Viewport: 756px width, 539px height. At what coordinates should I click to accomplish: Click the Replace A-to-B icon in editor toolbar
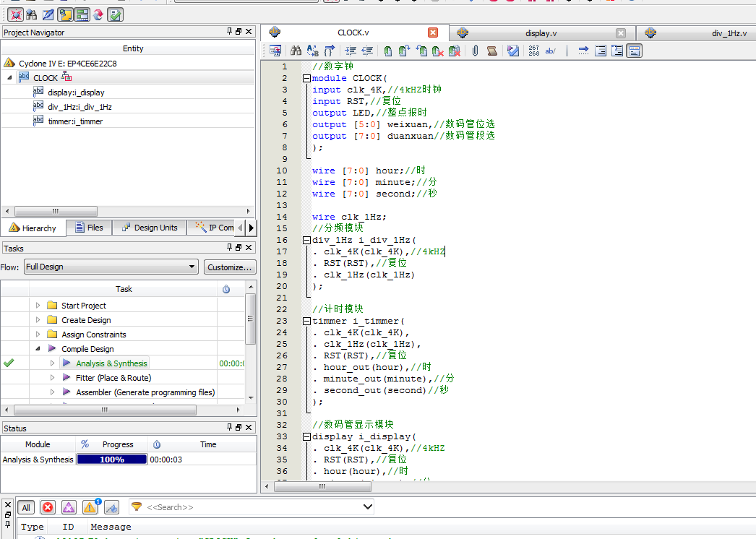[x=312, y=51]
